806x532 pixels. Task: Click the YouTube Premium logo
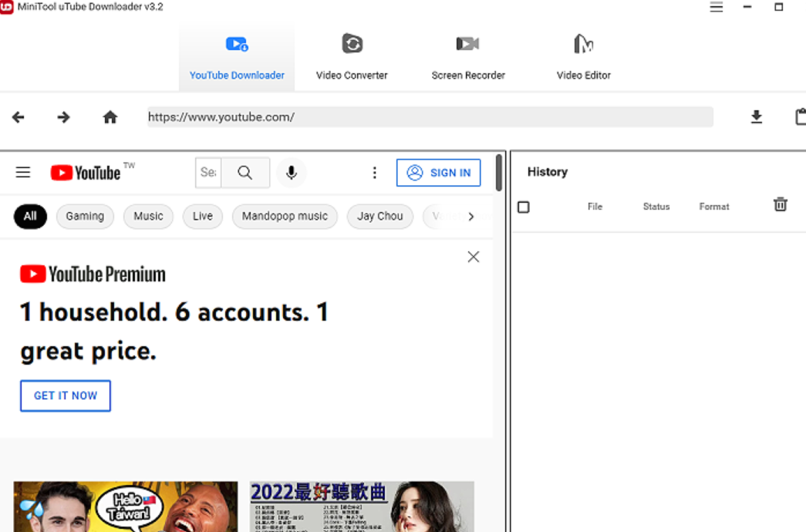93,274
